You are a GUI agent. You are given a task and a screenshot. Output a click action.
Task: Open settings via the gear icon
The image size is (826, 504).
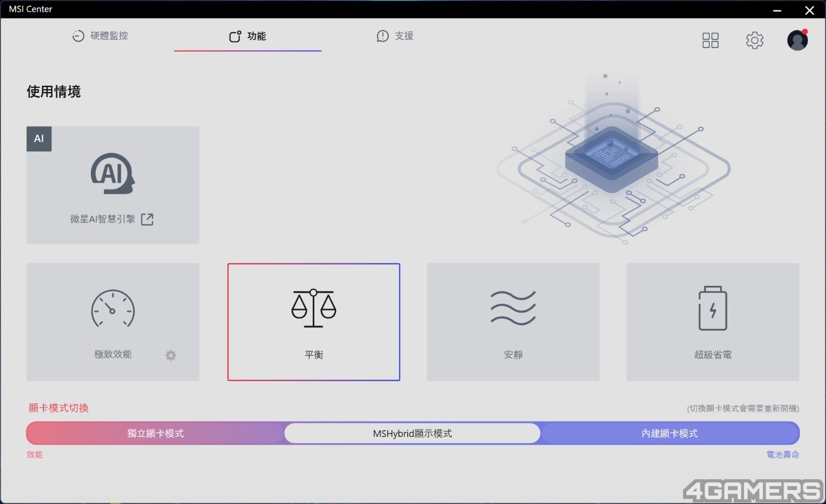(x=755, y=40)
